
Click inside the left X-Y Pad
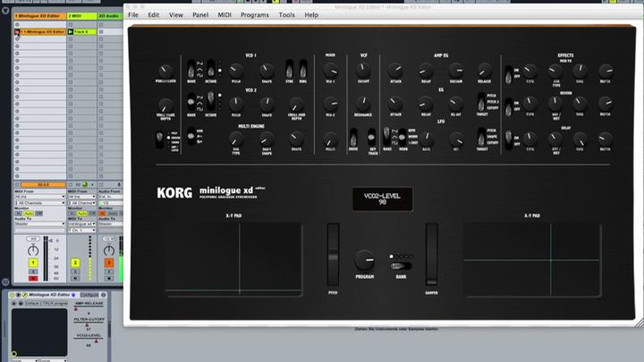(233, 258)
